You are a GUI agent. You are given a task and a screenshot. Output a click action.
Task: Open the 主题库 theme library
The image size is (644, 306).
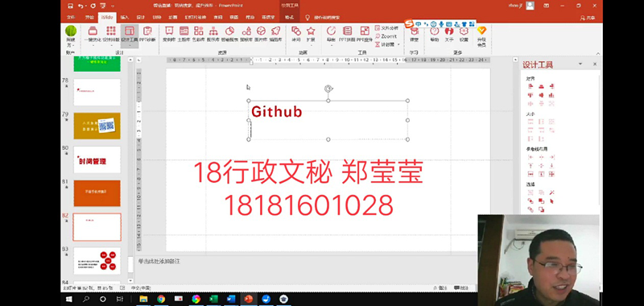coord(184,34)
